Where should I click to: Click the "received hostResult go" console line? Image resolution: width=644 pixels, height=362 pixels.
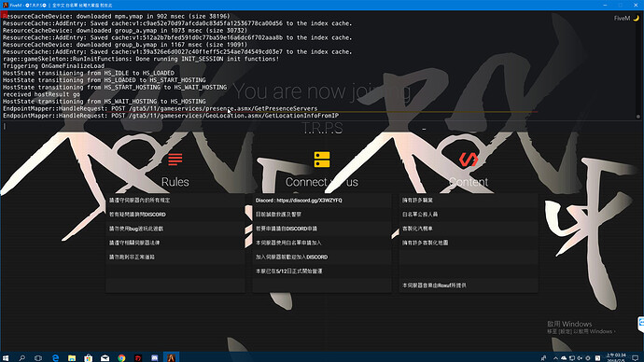pos(41,94)
